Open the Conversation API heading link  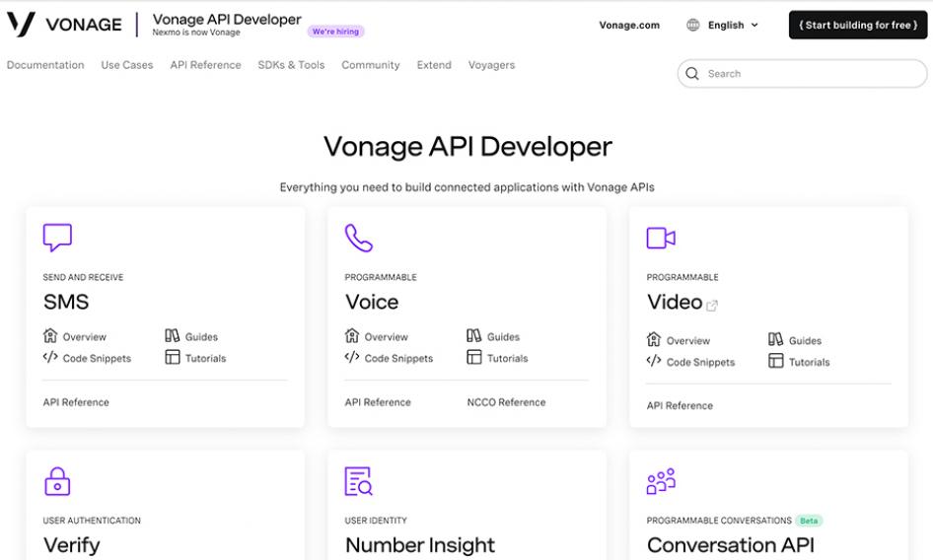[730, 545]
